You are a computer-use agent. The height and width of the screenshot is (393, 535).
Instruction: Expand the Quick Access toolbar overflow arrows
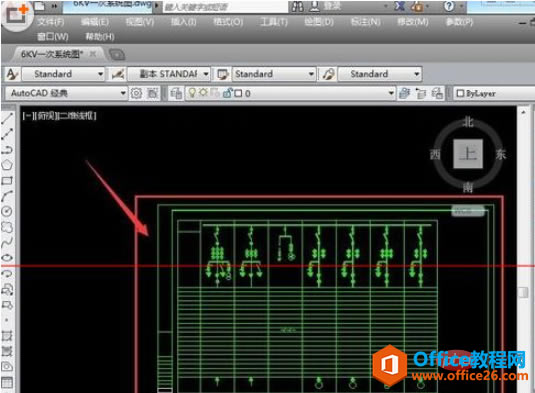55,6
